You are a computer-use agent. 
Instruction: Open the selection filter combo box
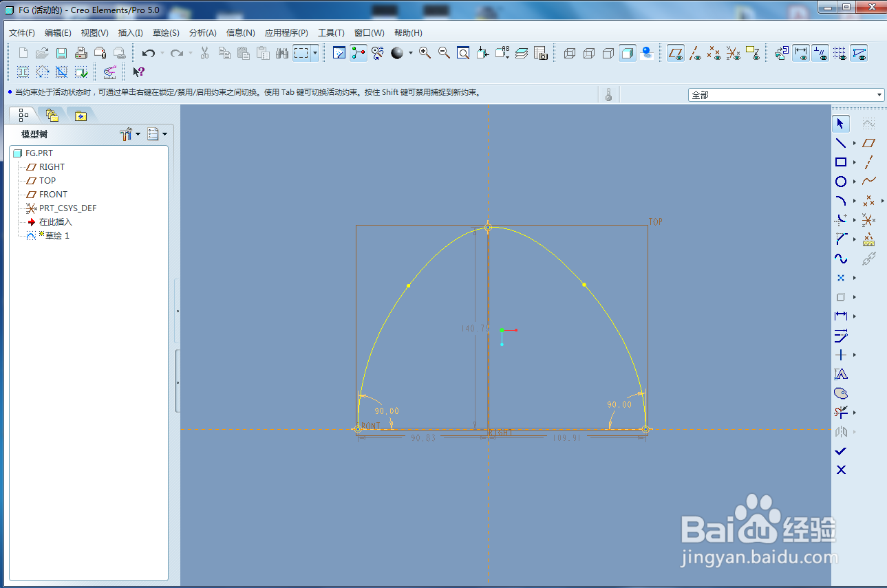click(787, 95)
